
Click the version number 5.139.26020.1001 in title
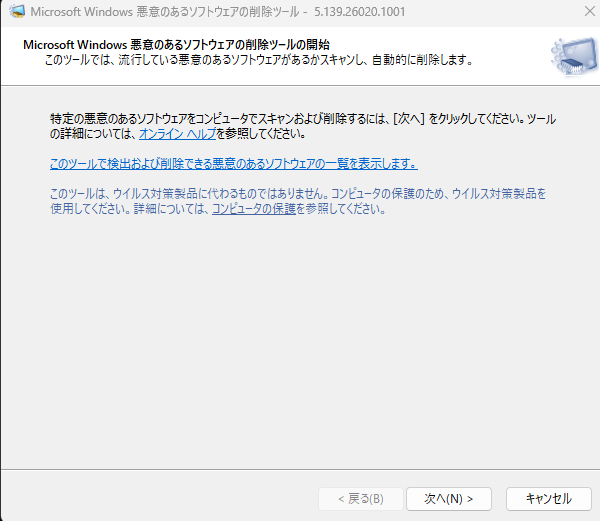pyautogui.click(x=360, y=12)
